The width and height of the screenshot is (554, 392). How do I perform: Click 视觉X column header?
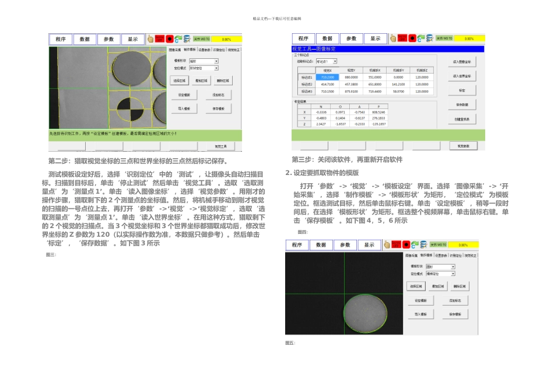point(328,71)
